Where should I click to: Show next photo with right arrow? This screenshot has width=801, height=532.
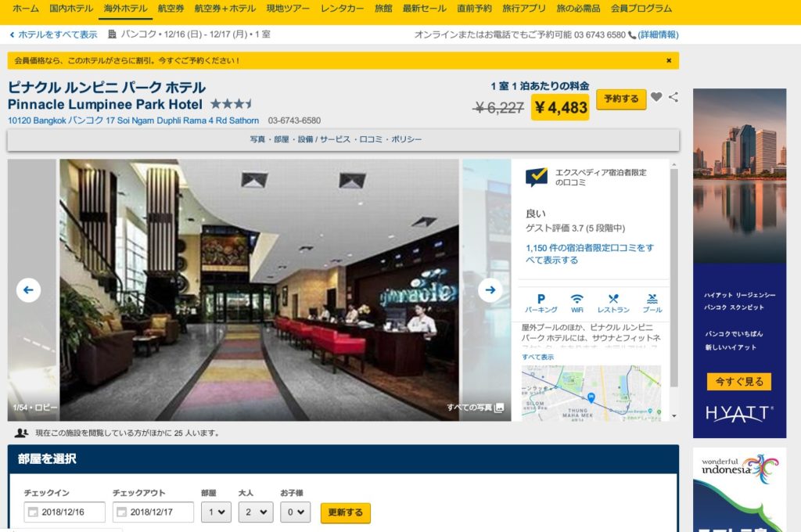[490, 289]
